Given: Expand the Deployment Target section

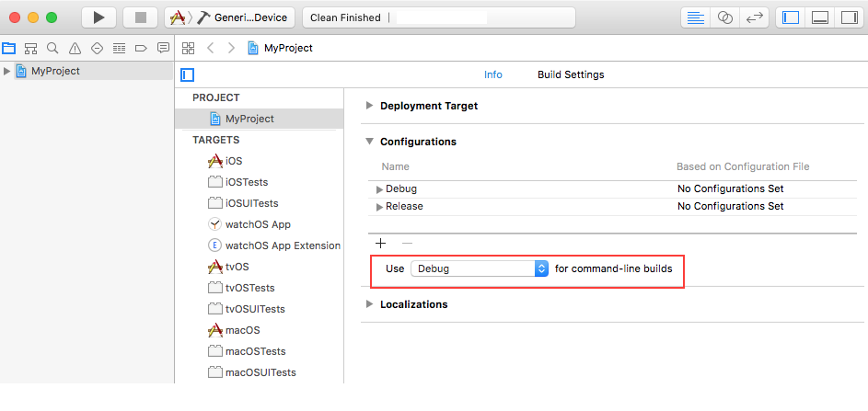Looking at the screenshot, I should pyautogui.click(x=370, y=106).
